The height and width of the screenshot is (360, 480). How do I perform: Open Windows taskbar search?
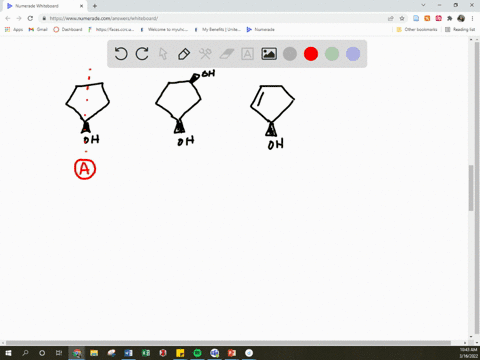coord(25,353)
